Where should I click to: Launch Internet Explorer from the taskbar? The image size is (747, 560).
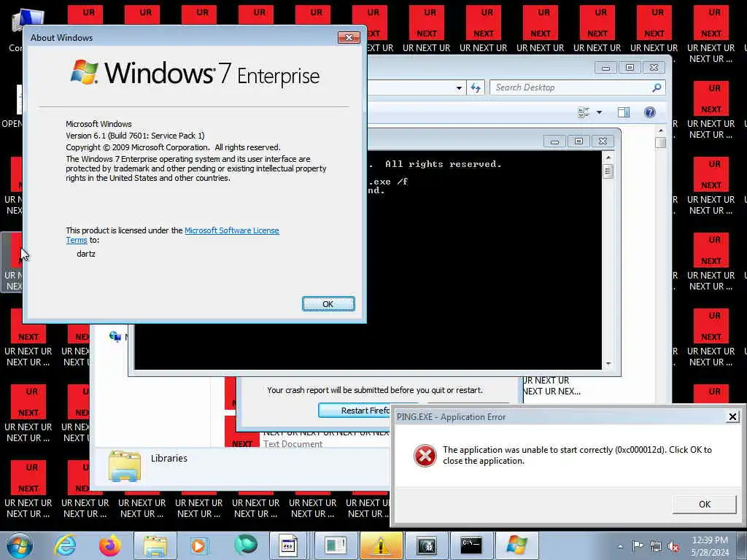coord(65,545)
